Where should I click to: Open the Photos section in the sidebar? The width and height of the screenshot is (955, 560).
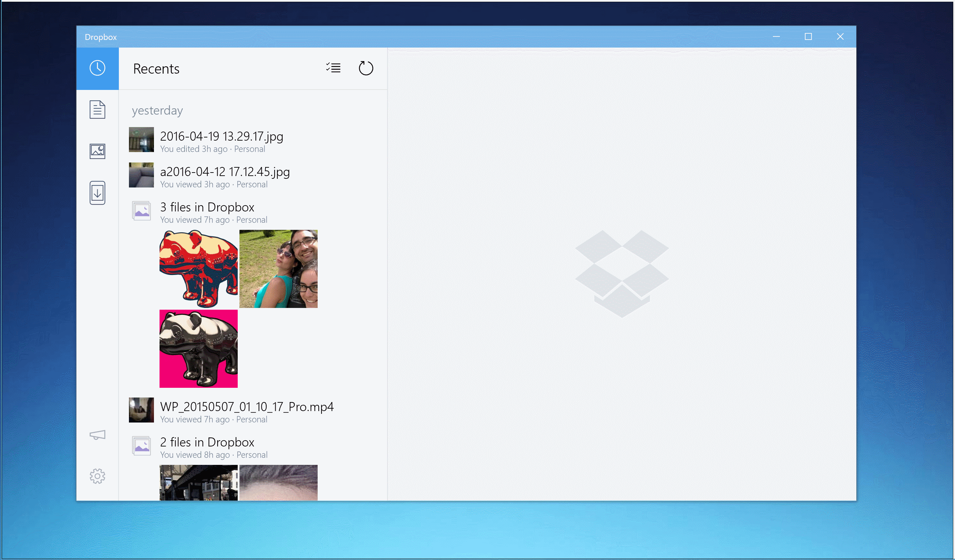pos(97,151)
